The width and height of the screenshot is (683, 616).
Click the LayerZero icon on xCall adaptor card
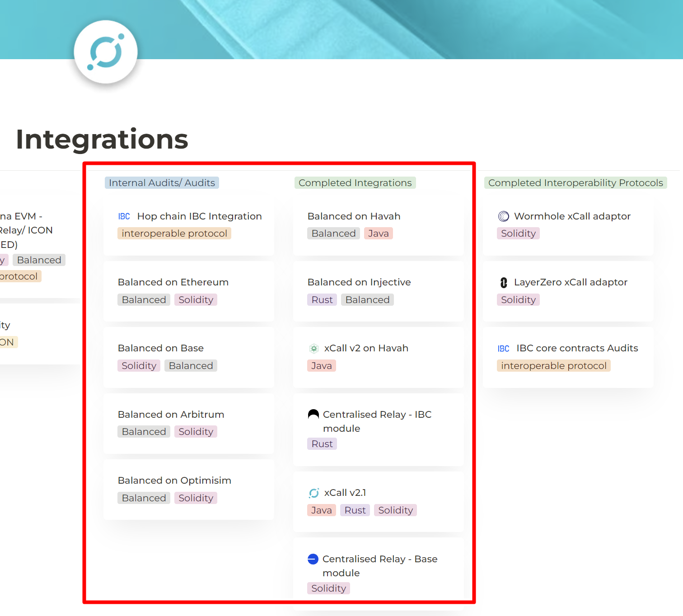pyautogui.click(x=504, y=283)
